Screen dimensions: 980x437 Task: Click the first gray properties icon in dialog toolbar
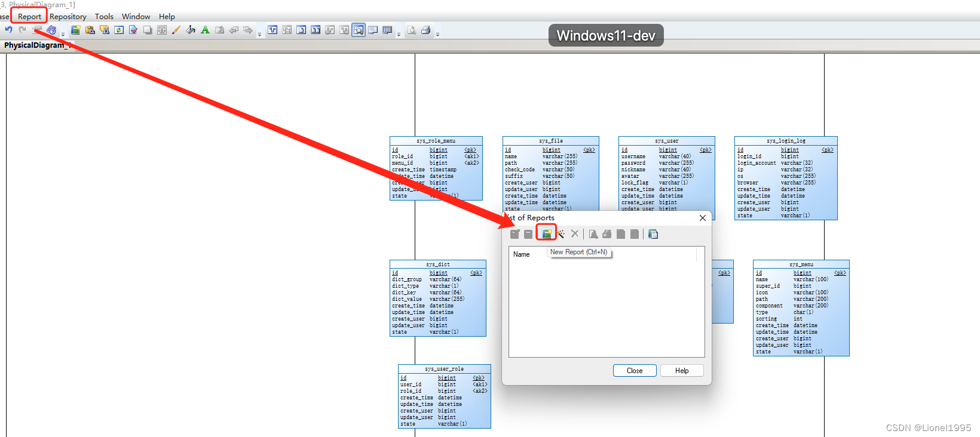tap(515, 234)
